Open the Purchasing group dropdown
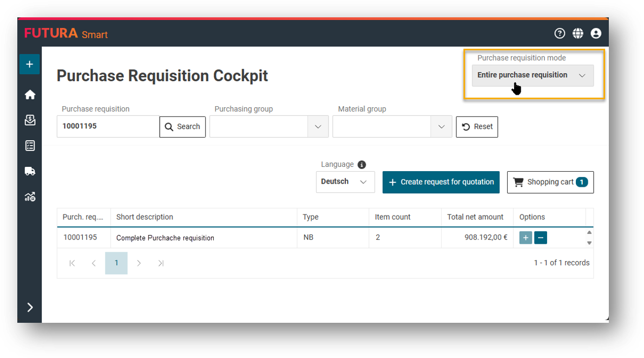644x358 pixels. pos(269,127)
